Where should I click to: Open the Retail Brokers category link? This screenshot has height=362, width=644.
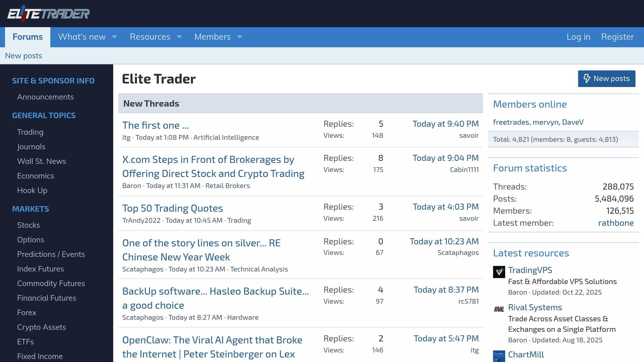coord(228,186)
